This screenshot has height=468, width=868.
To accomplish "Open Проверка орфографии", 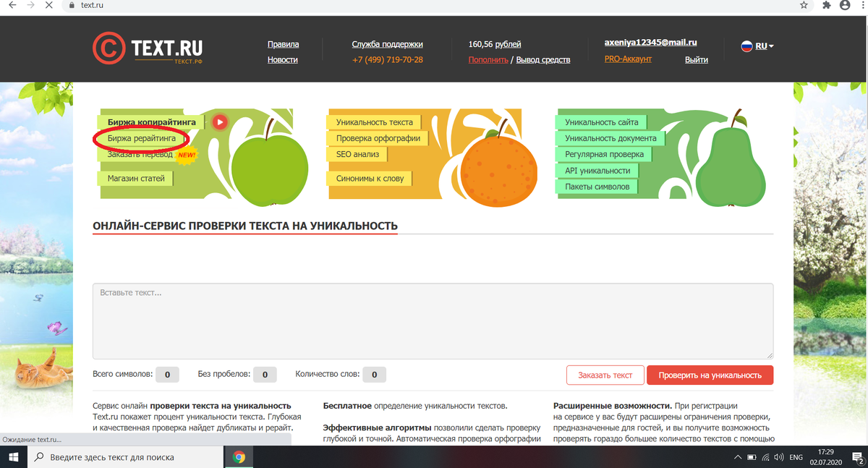I will pos(378,138).
